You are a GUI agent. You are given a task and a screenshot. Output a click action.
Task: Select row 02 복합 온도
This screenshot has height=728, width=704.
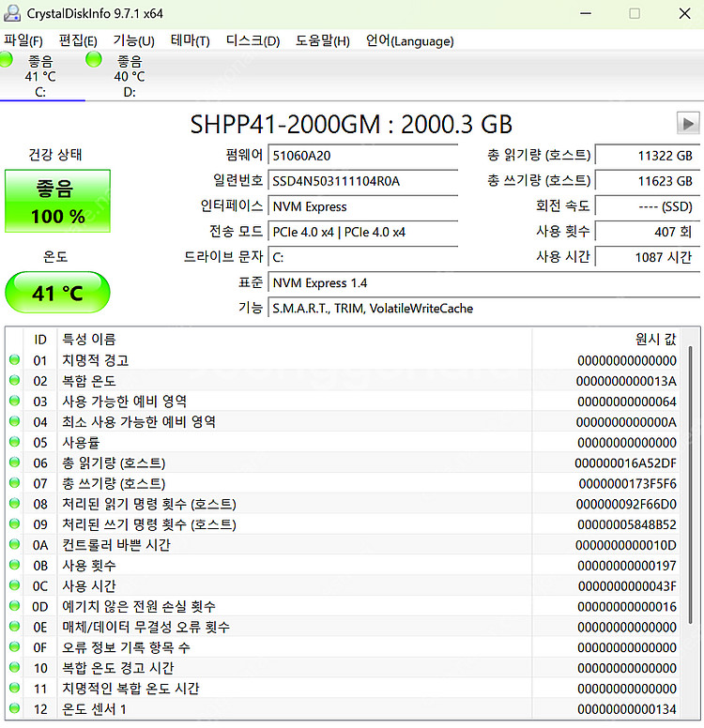343,381
